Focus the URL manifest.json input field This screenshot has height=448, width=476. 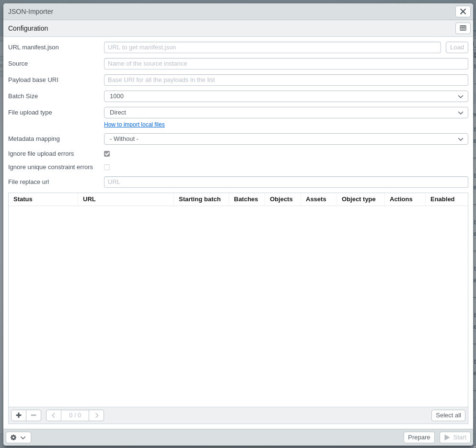(x=272, y=47)
